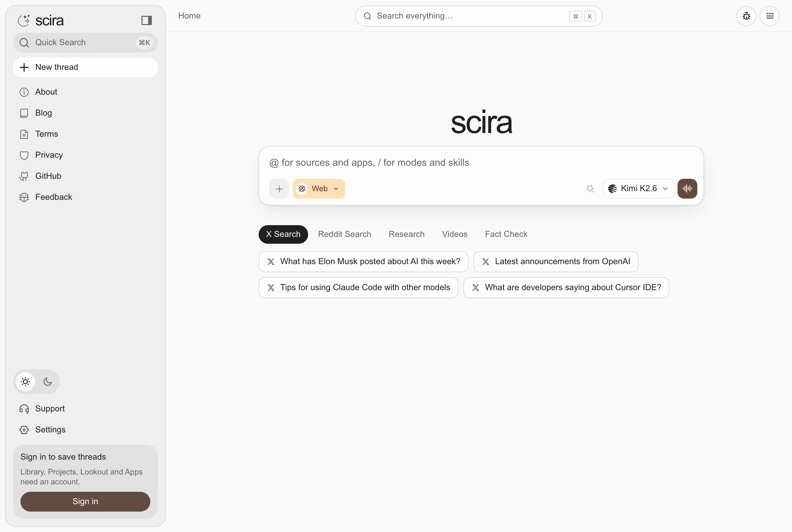Image resolution: width=792 pixels, height=532 pixels.
Task: Click the magnifier icon in top search bar
Action: pos(368,16)
